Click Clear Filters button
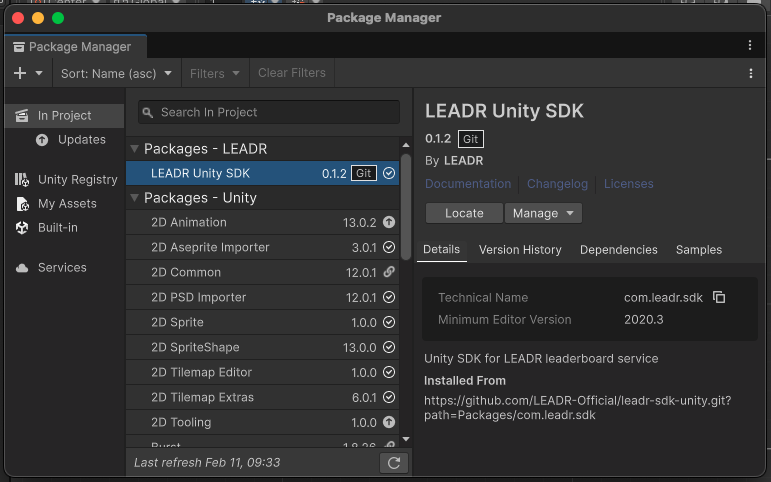The width and height of the screenshot is (771, 482). [292, 73]
